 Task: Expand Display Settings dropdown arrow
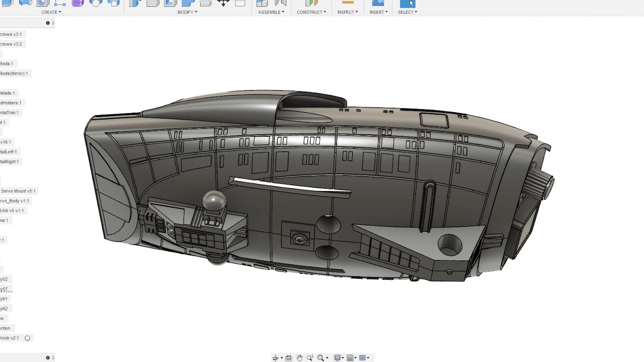(343, 358)
